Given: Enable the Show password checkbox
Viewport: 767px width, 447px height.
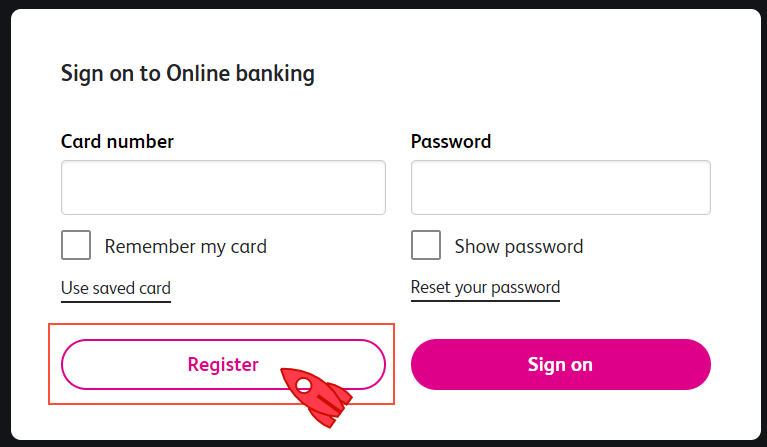Looking at the screenshot, I should (426, 246).
